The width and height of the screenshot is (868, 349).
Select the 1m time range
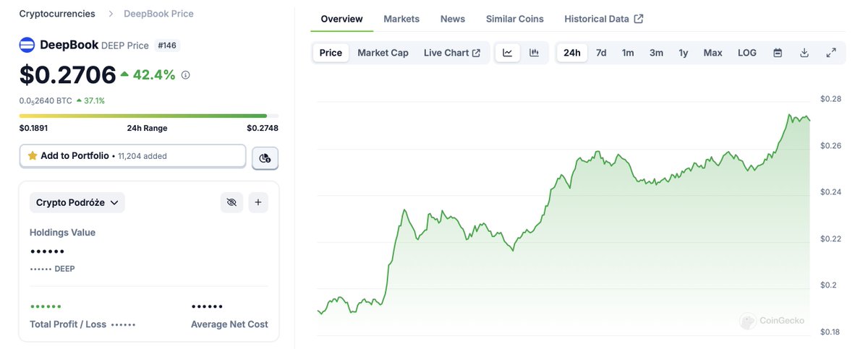coord(628,53)
